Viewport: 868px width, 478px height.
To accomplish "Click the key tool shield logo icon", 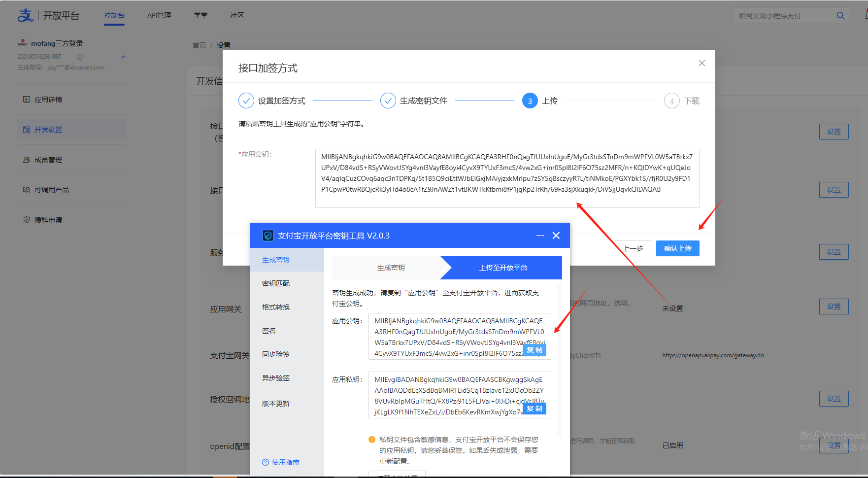I will tap(267, 236).
